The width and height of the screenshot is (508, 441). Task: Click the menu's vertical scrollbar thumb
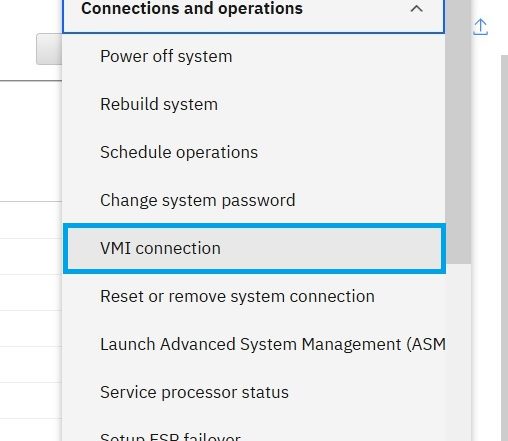point(458,132)
